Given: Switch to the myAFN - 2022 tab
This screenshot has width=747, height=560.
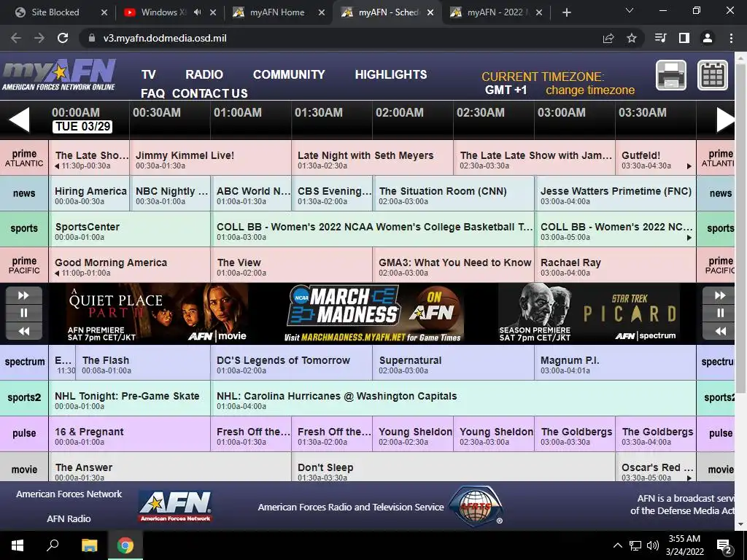Looking at the screenshot, I should [x=495, y=12].
